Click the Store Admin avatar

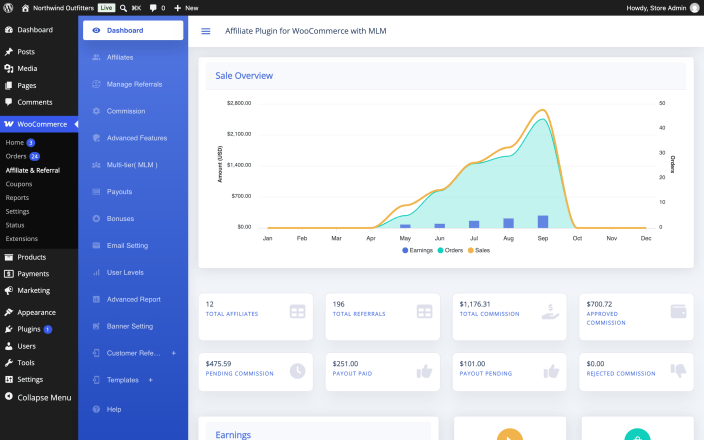click(695, 8)
